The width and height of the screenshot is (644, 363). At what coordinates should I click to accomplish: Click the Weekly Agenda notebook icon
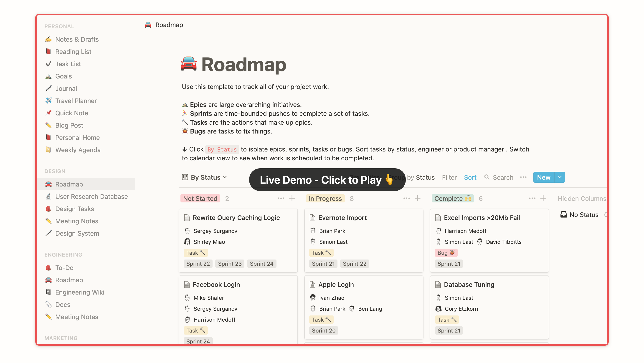tap(48, 149)
